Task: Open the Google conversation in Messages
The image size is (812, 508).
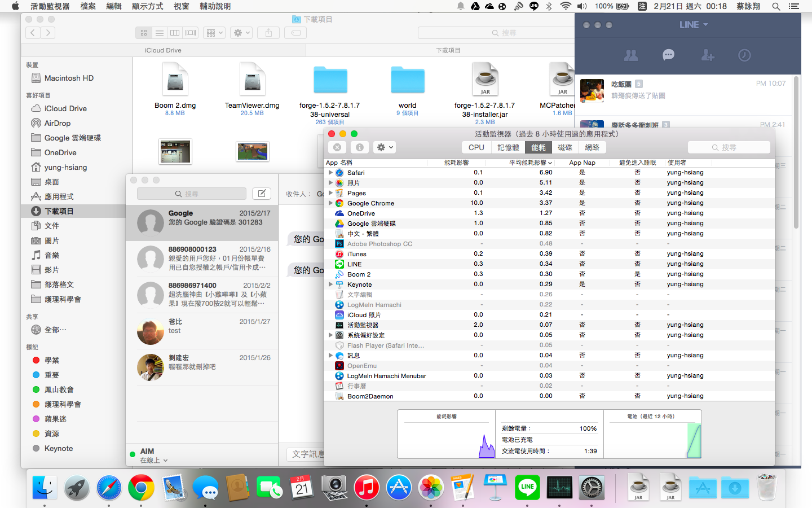Action: tap(202, 222)
